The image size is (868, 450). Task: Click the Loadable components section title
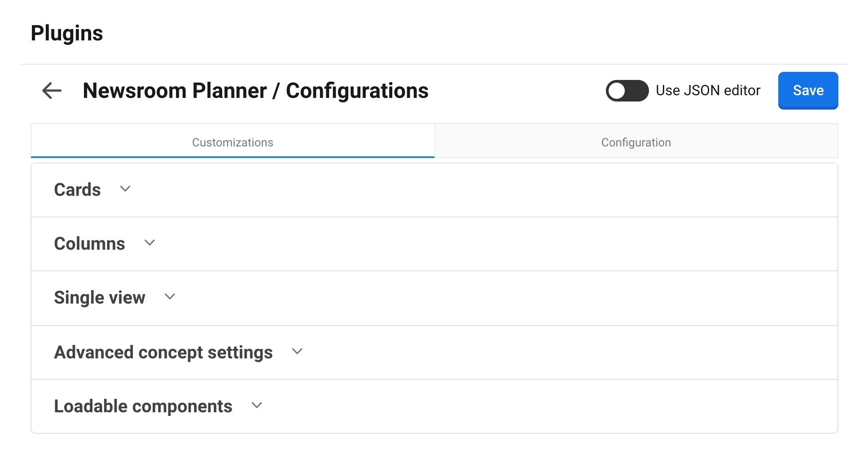(143, 406)
